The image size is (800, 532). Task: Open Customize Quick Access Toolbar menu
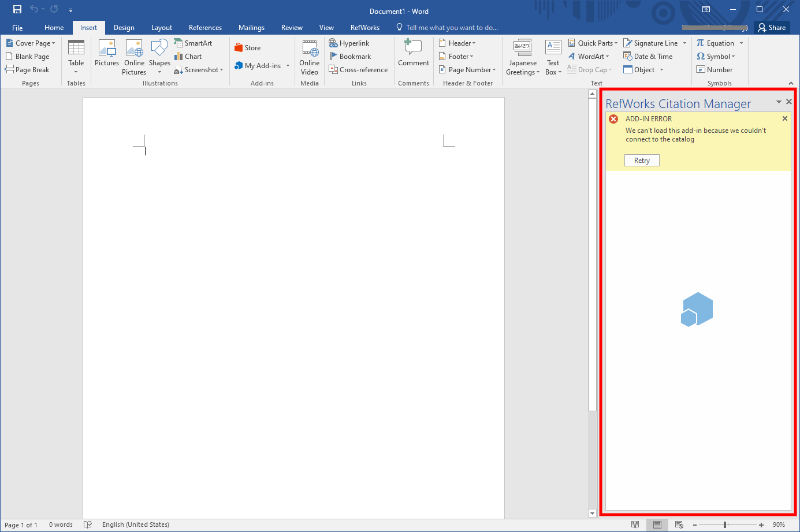(70, 10)
